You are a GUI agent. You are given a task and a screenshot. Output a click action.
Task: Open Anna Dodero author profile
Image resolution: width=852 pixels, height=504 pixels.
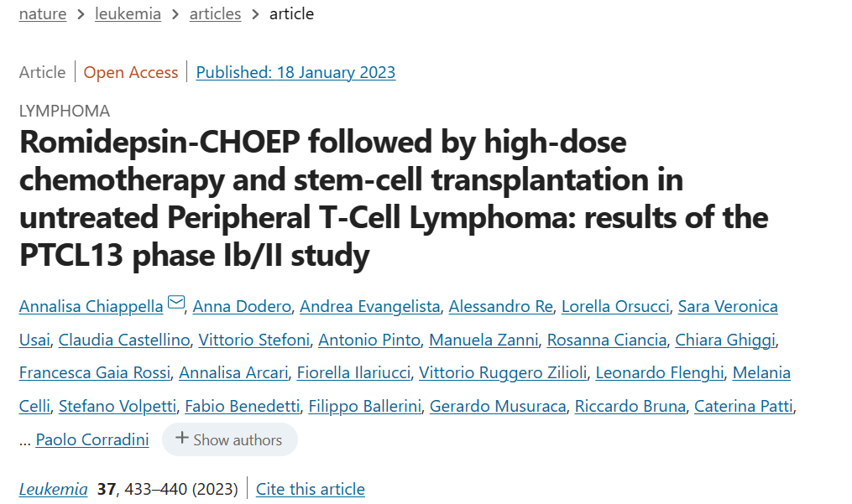click(x=242, y=306)
